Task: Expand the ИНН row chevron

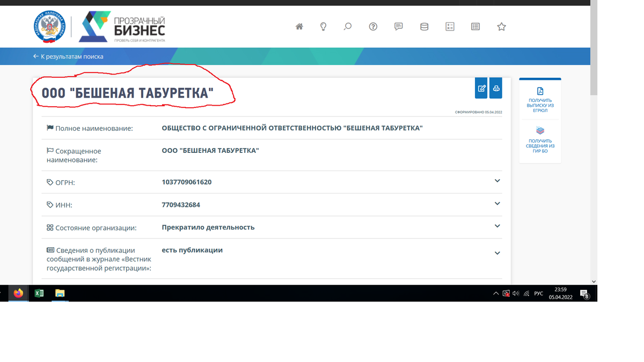Action: click(x=497, y=203)
